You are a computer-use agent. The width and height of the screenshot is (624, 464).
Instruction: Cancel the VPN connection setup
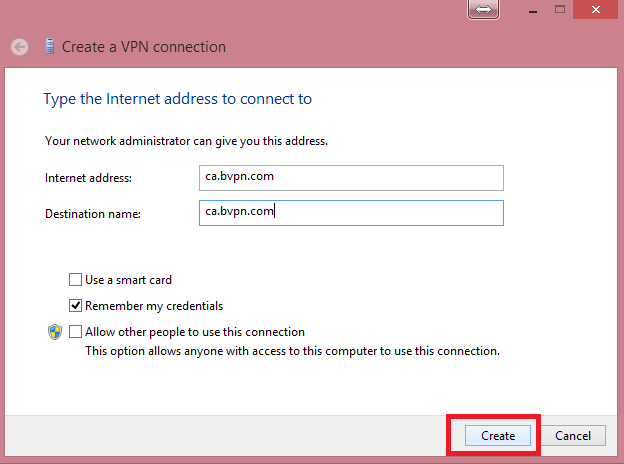pyautogui.click(x=573, y=436)
